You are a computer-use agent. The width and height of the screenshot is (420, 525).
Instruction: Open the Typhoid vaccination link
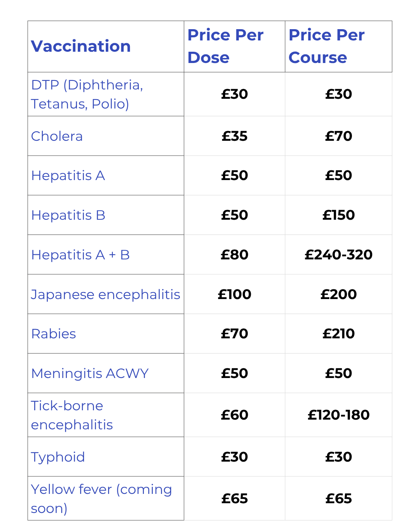coord(58,457)
